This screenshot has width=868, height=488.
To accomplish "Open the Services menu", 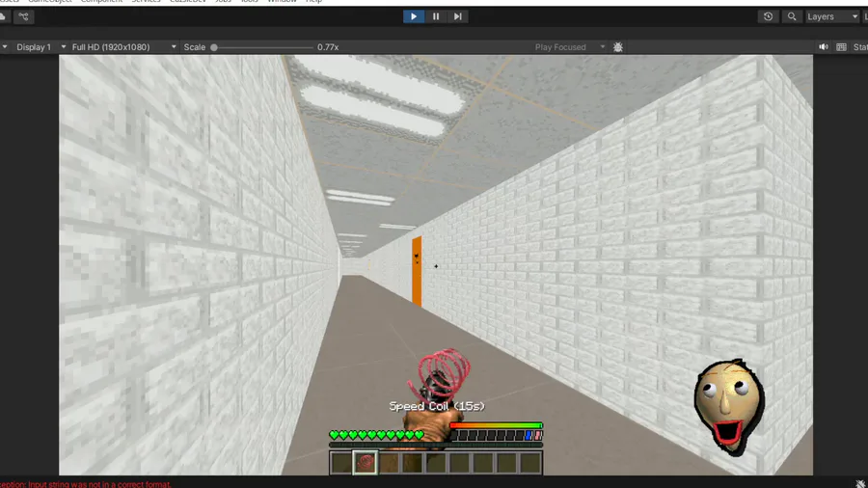I will coord(147,2).
